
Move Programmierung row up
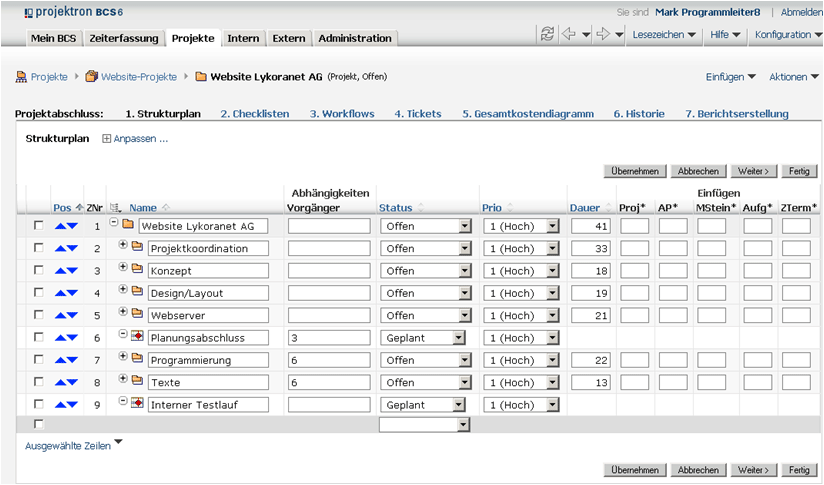[x=60, y=360]
